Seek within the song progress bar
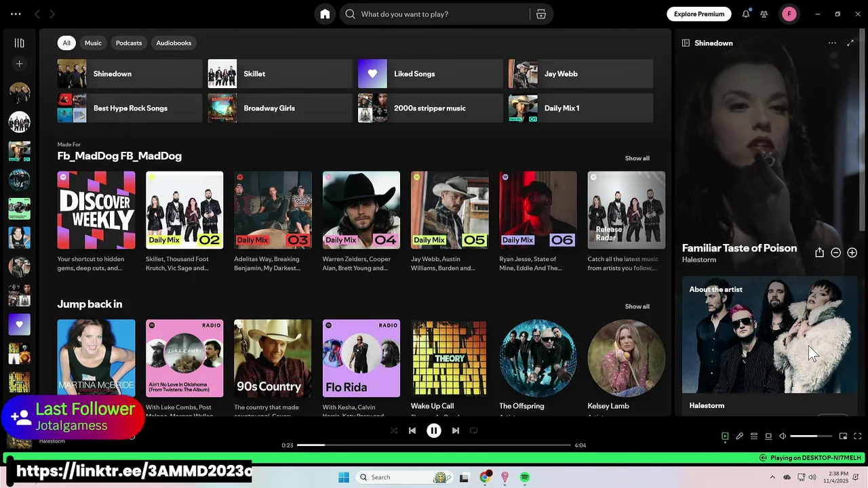868x488 pixels. pos(434,445)
